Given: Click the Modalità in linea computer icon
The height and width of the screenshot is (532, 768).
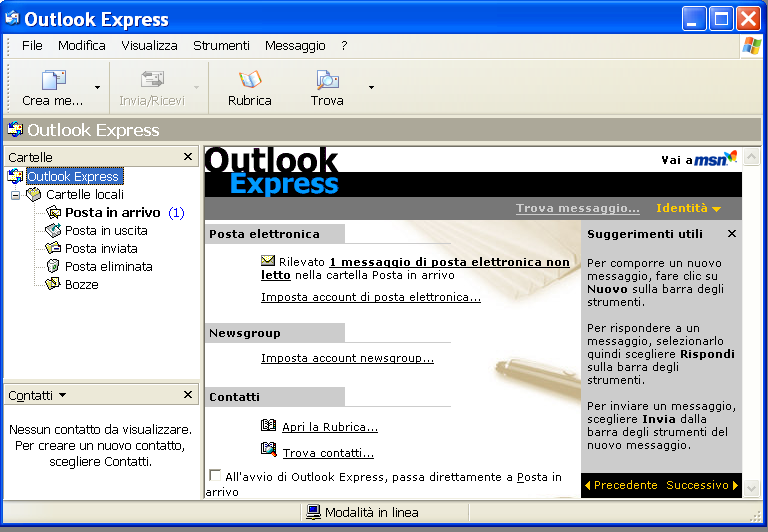Looking at the screenshot, I should pyautogui.click(x=313, y=512).
